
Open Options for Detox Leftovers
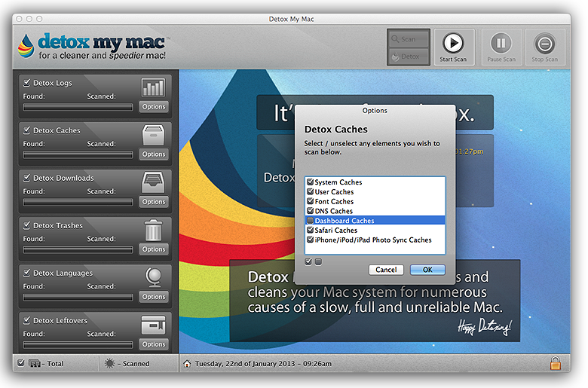point(154,344)
